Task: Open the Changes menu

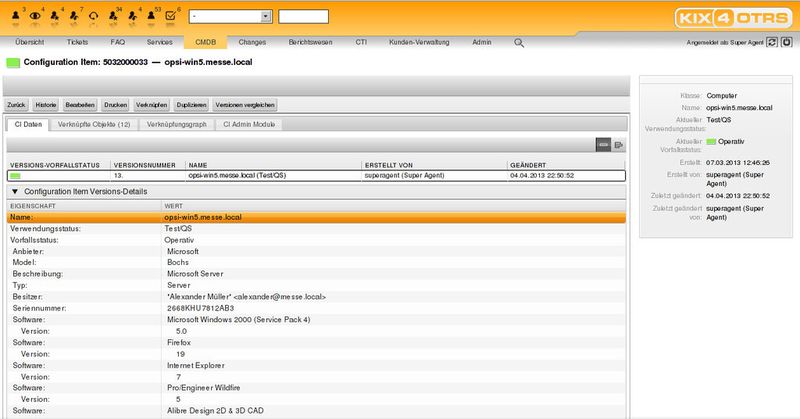Action: pyautogui.click(x=252, y=42)
